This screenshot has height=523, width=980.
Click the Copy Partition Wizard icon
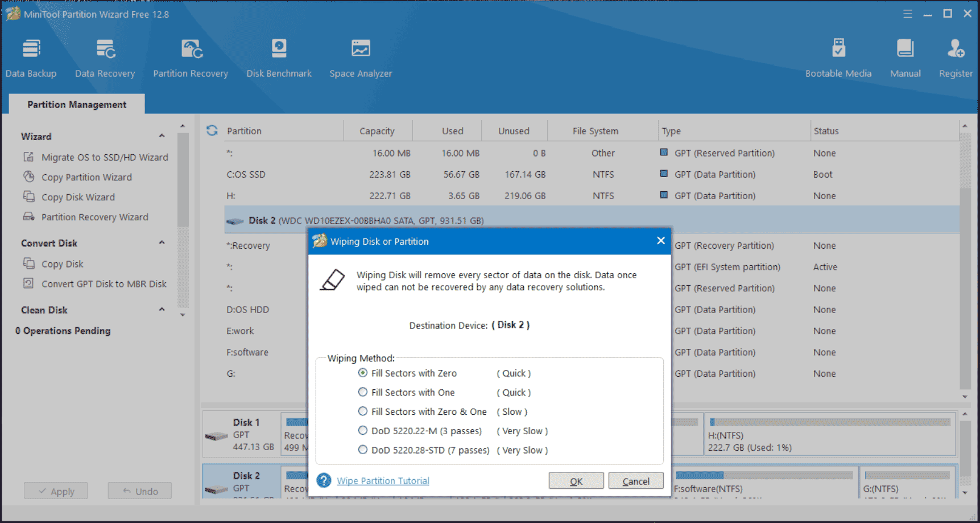pos(28,176)
